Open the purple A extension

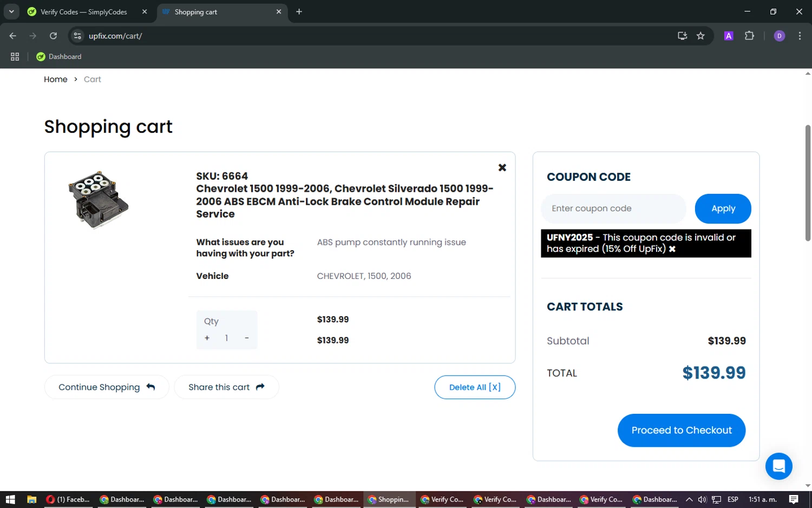729,36
